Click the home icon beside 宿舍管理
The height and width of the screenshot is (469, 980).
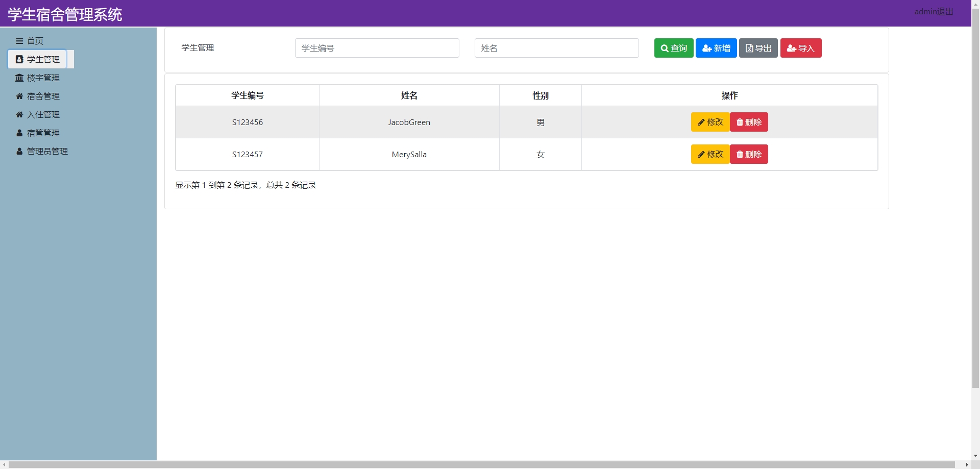point(19,96)
